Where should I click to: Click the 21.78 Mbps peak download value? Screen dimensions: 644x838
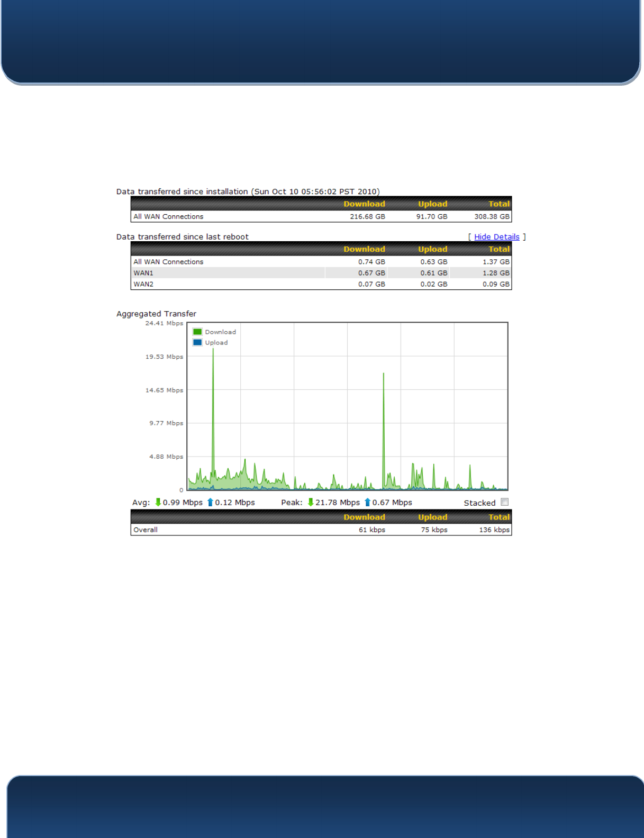338,503
